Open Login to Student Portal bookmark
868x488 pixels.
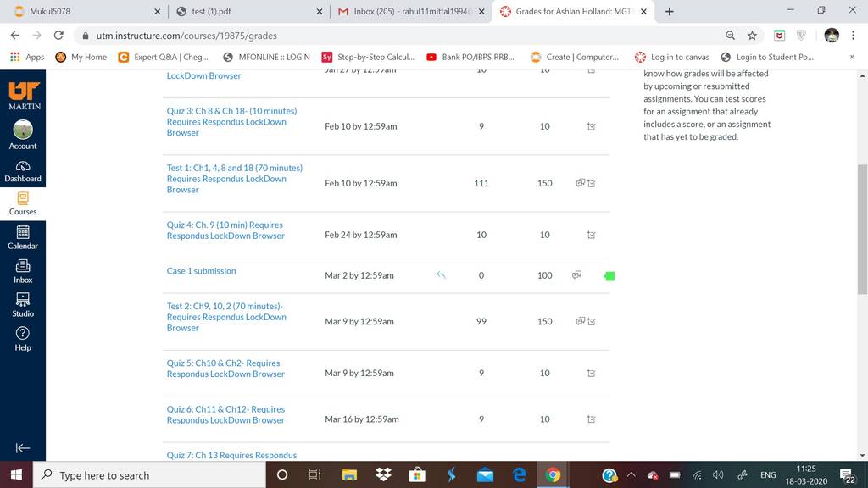click(x=766, y=57)
